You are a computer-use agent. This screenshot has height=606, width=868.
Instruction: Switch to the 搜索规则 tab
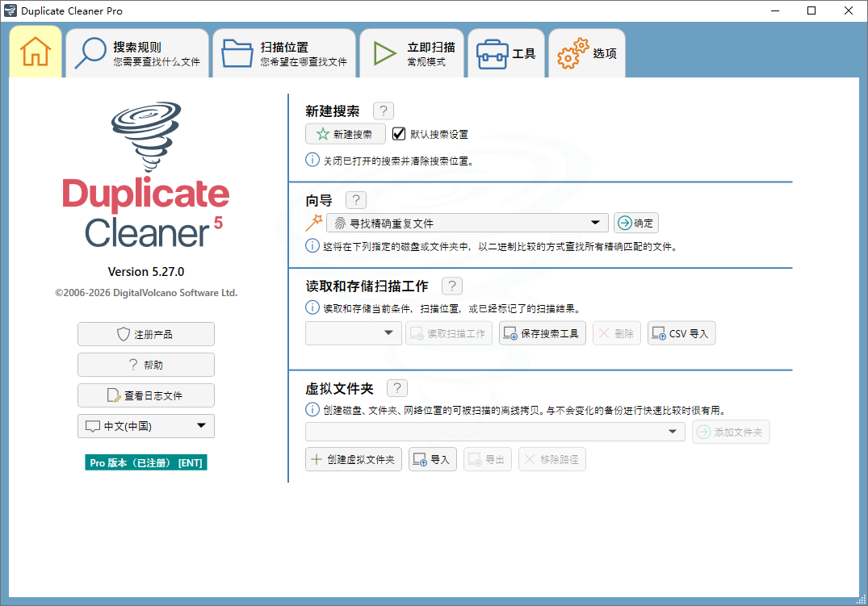(137, 53)
